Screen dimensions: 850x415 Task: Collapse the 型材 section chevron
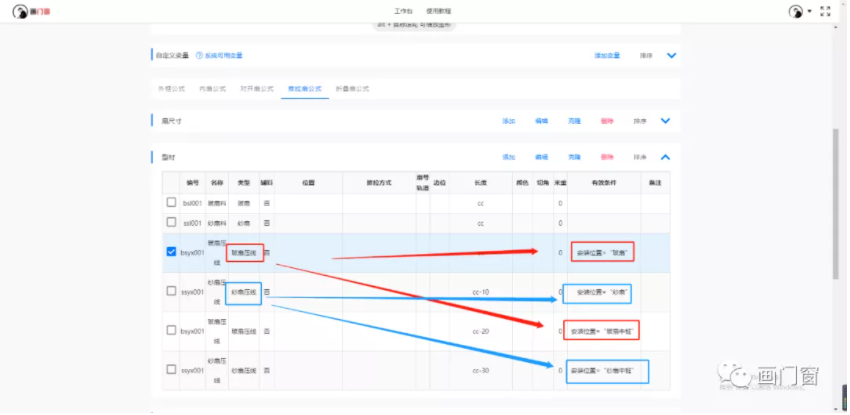[x=665, y=157]
